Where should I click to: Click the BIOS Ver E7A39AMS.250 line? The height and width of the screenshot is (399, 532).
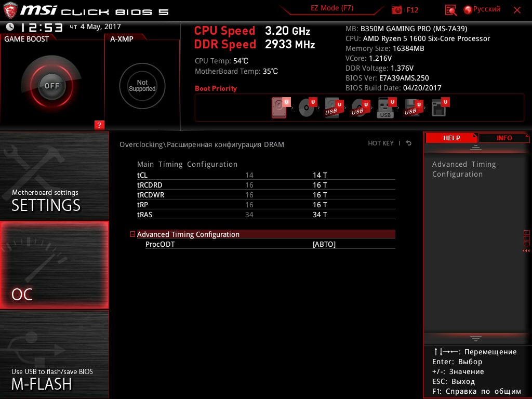387,78
